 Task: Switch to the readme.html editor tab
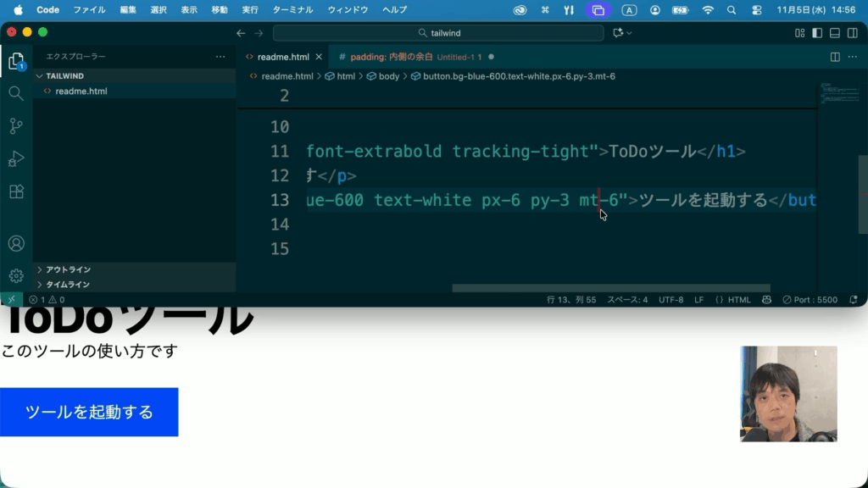[x=283, y=57]
